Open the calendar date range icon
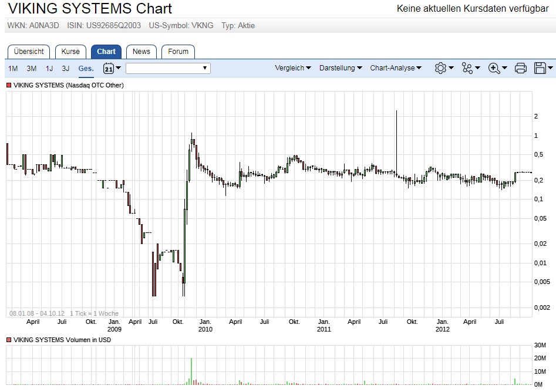 109,68
